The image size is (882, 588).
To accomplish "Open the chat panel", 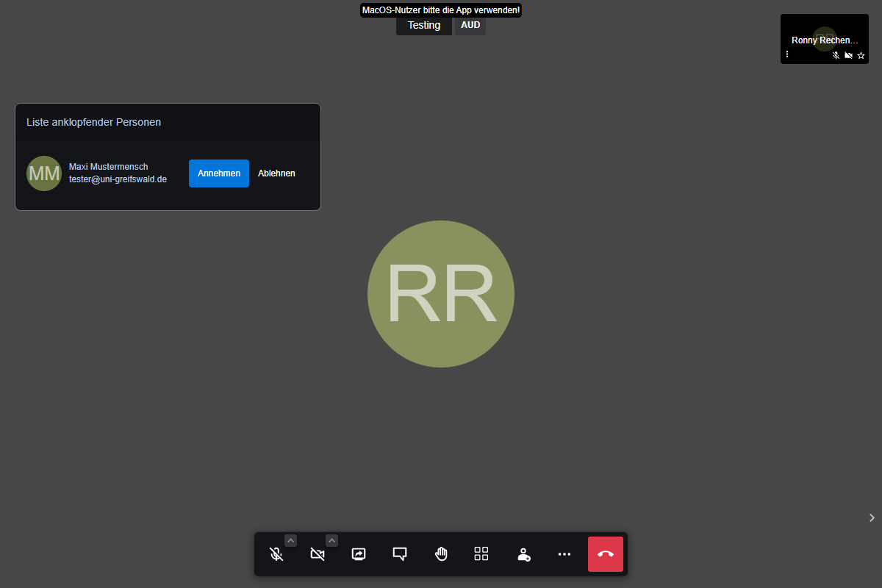I will coord(400,554).
